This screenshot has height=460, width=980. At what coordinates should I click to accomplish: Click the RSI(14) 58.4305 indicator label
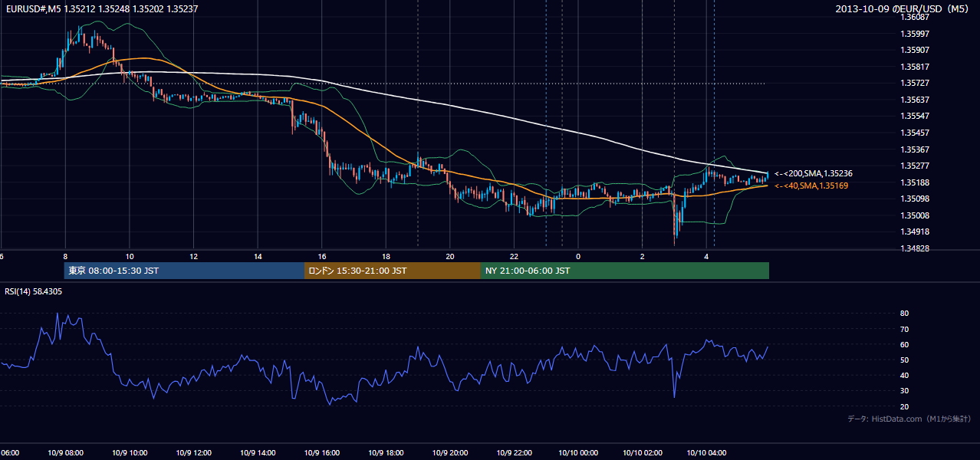pyautogui.click(x=34, y=291)
